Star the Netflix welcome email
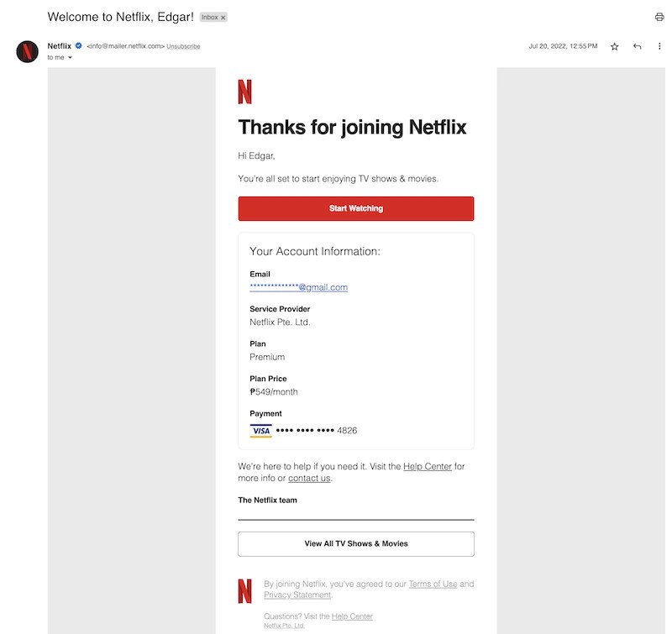The image size is (672, 634). [x=614, y=46]
